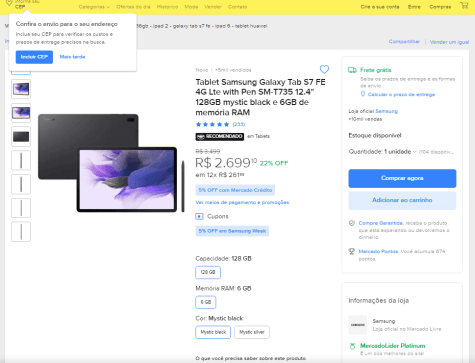Screen dimensions: 475x363
Task: Click the Samsung store logo
Action: 358,325
